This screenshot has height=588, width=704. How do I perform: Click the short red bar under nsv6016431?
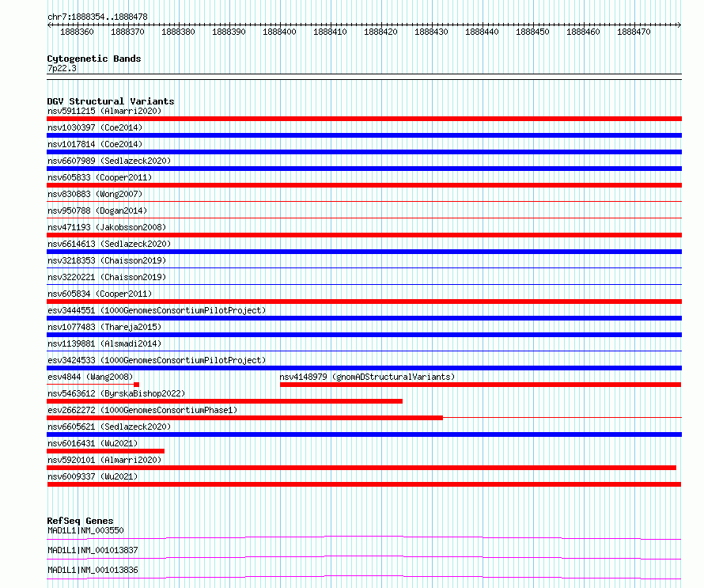pyautogui.click(x=105, y=451)
